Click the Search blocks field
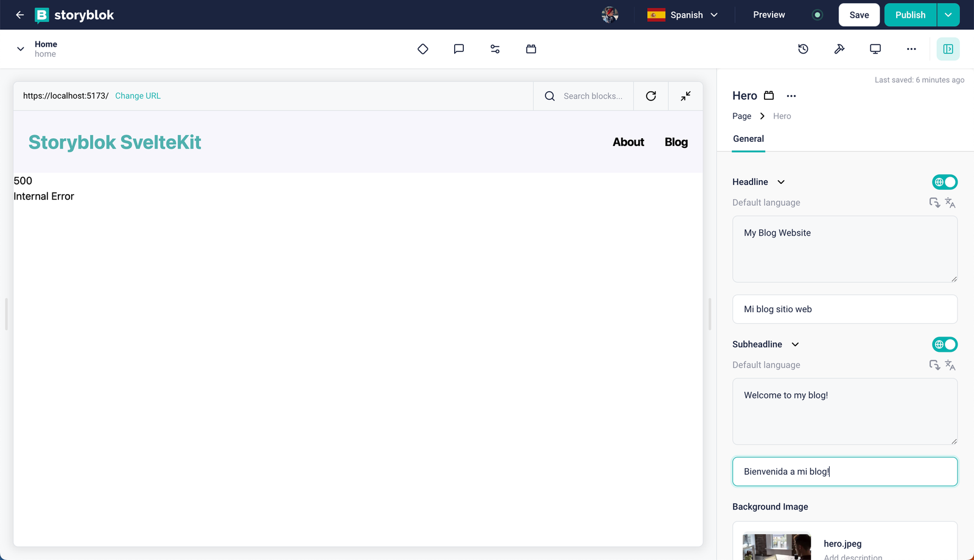974x560 pixels. [593, 96]
